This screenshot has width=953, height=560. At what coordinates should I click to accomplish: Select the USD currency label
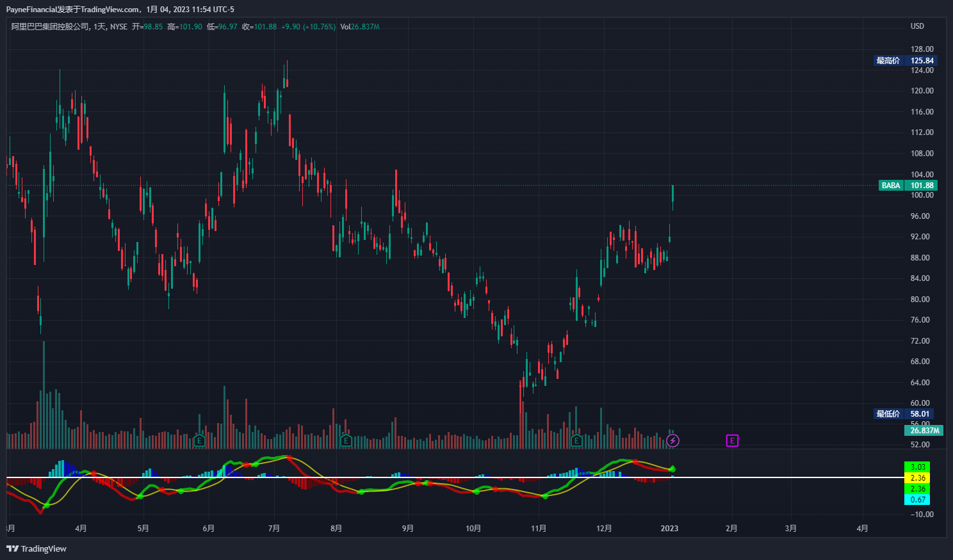point(918,26)
